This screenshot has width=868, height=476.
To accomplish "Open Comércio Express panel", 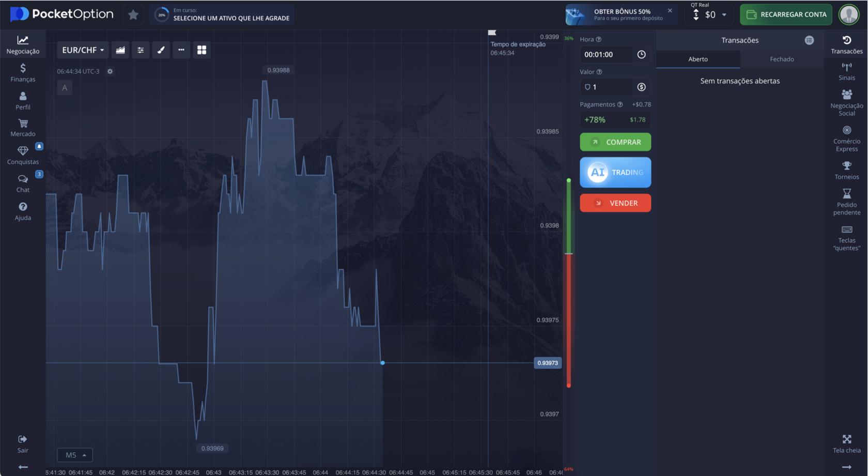I will point(847,139).
